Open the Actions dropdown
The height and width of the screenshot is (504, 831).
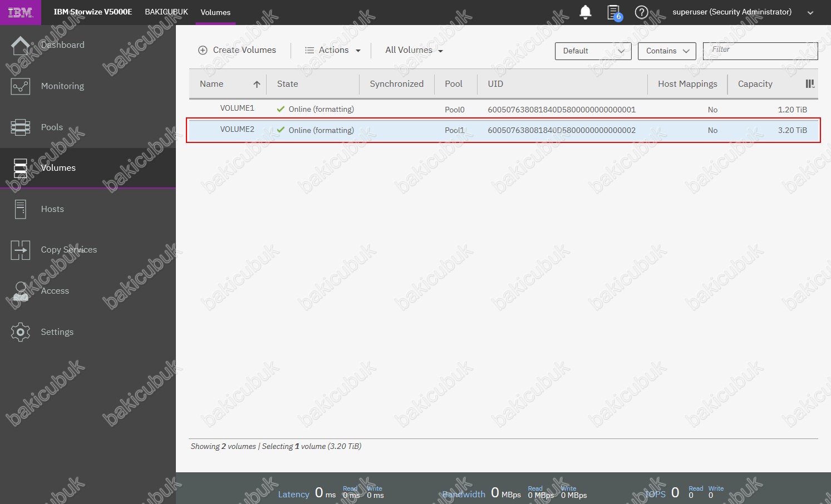[x=333, y=50]
